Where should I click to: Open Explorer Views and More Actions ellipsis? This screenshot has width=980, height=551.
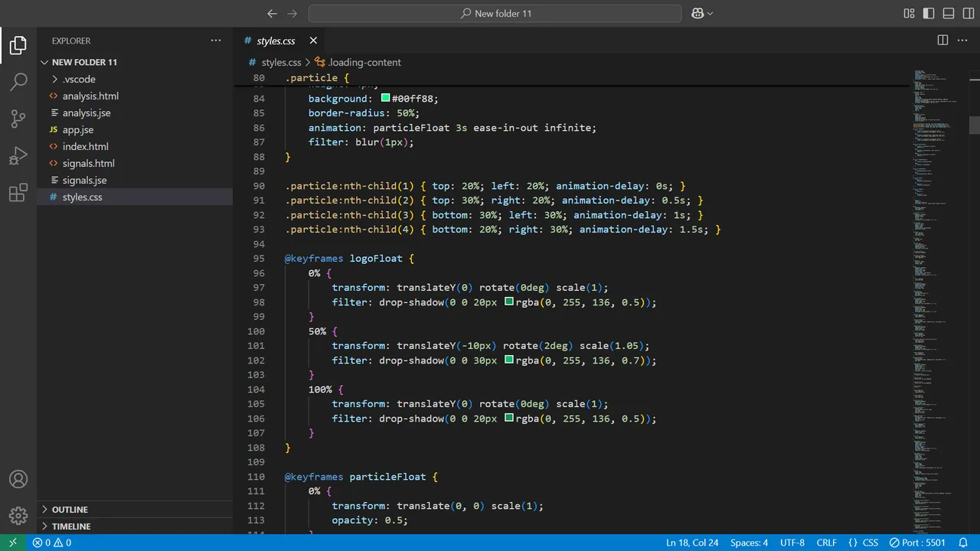216,41
